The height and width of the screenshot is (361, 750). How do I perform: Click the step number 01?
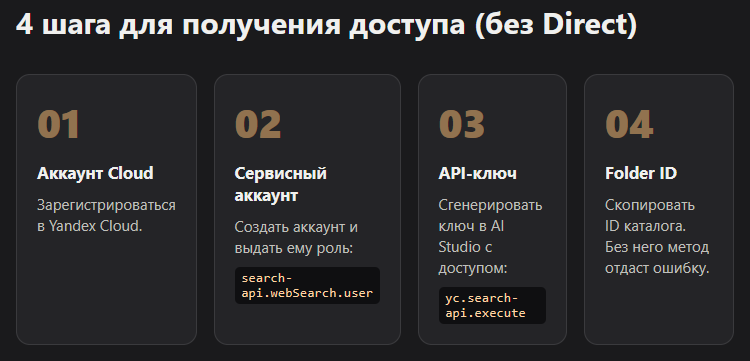click(x=58, y=124)
